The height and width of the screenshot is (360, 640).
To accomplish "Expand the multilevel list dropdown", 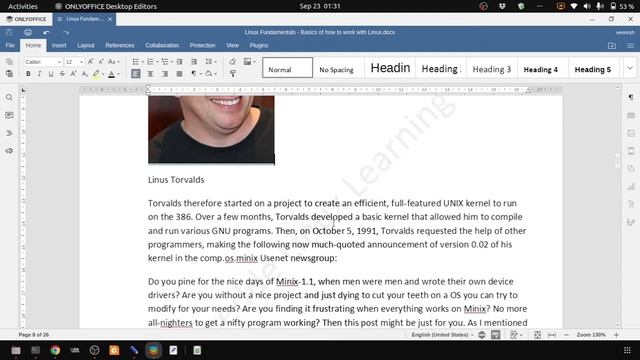I will coord(172,62).
